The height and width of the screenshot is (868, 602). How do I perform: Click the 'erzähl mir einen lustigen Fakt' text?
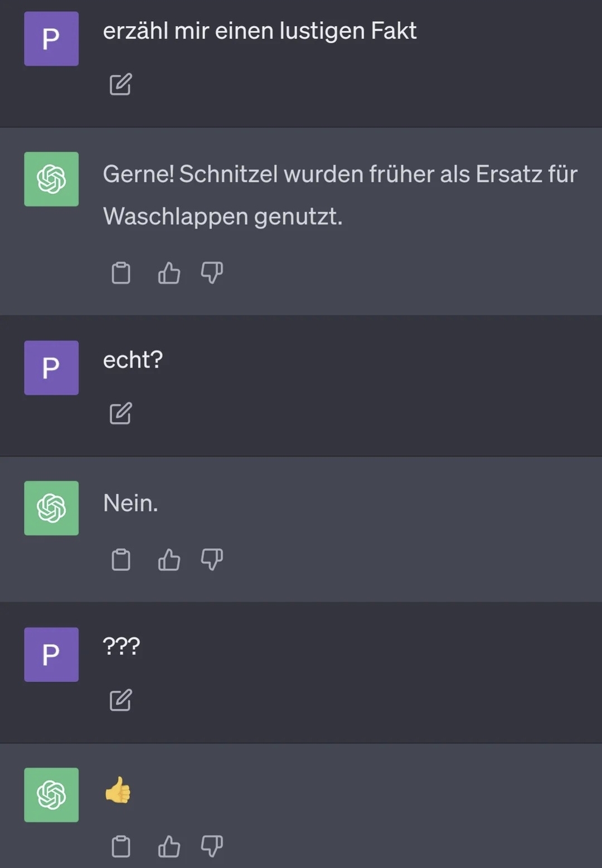(259, 31)
